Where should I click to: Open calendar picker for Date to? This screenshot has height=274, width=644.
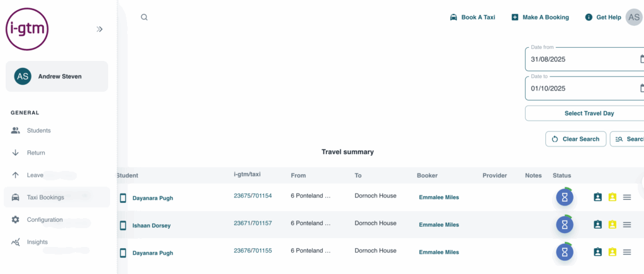(x=642, y=88)
